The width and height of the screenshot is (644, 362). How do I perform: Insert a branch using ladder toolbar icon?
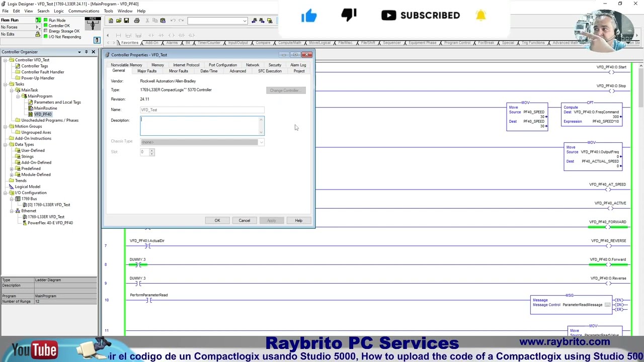click(x=128, y=35)
